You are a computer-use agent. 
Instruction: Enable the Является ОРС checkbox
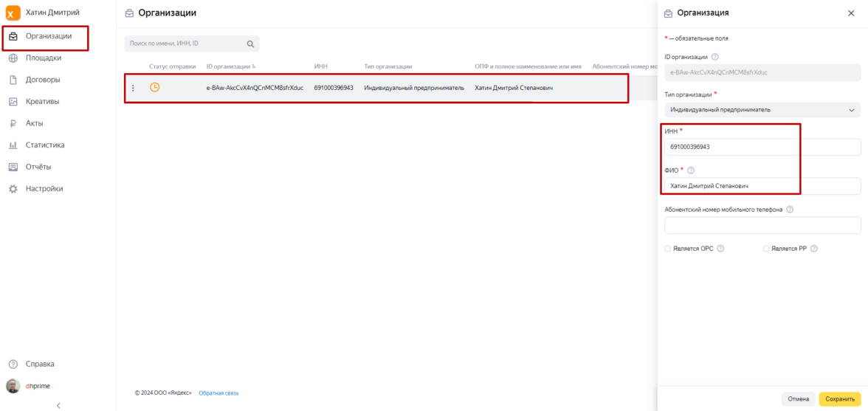pos(668,249)
